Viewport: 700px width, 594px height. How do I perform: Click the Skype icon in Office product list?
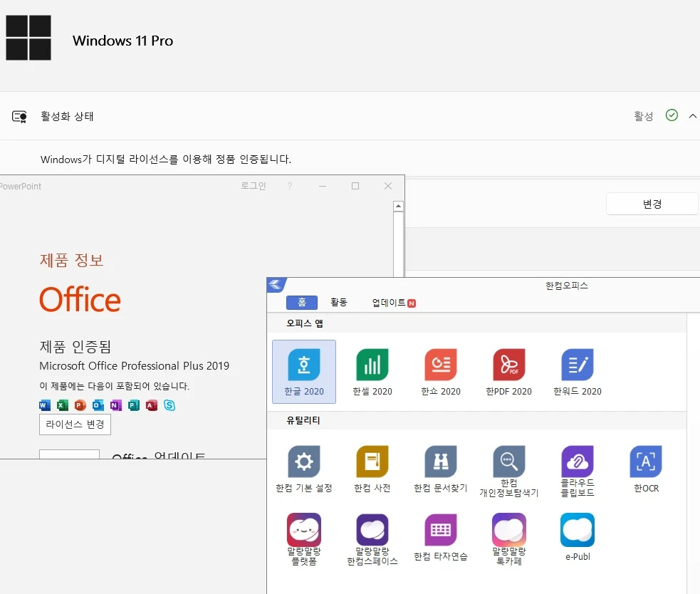point(169,405)
